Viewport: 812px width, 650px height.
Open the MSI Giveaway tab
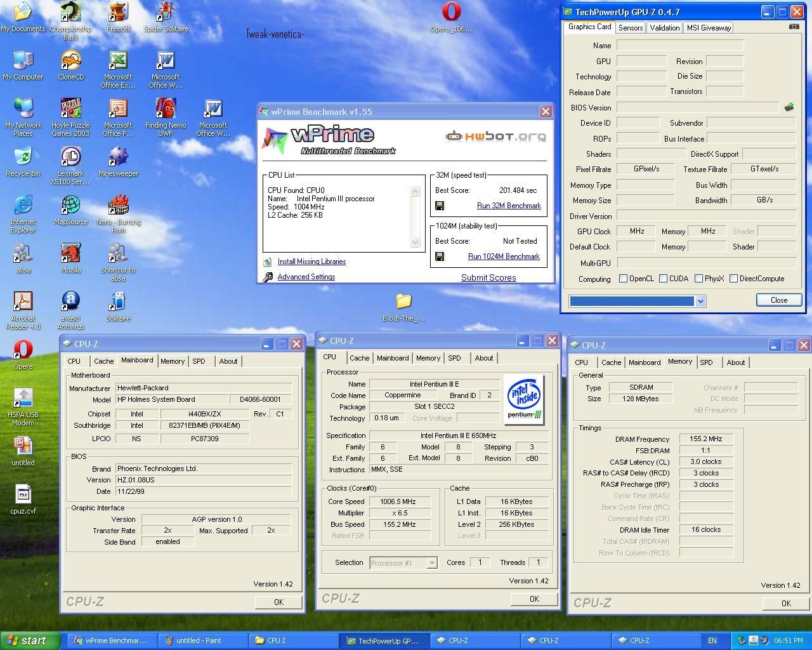click(x=709, y=27)
